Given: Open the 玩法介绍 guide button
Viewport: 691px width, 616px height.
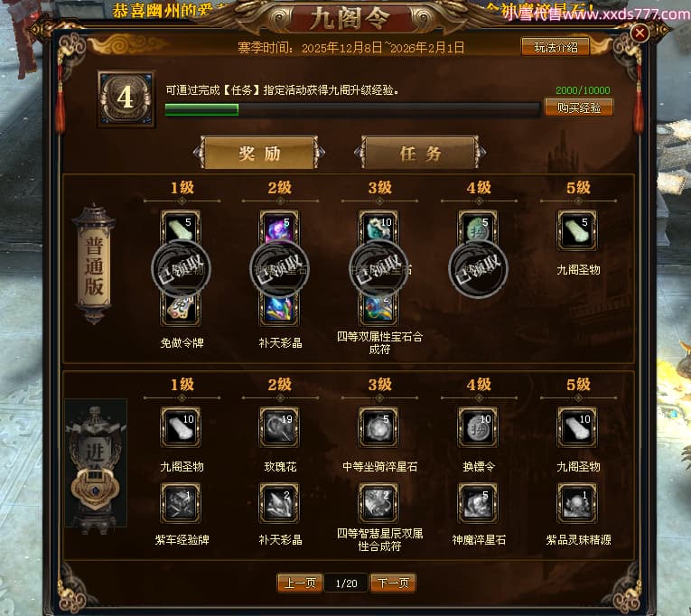Looking at the screenshot, I should click(x=556, y=47).
